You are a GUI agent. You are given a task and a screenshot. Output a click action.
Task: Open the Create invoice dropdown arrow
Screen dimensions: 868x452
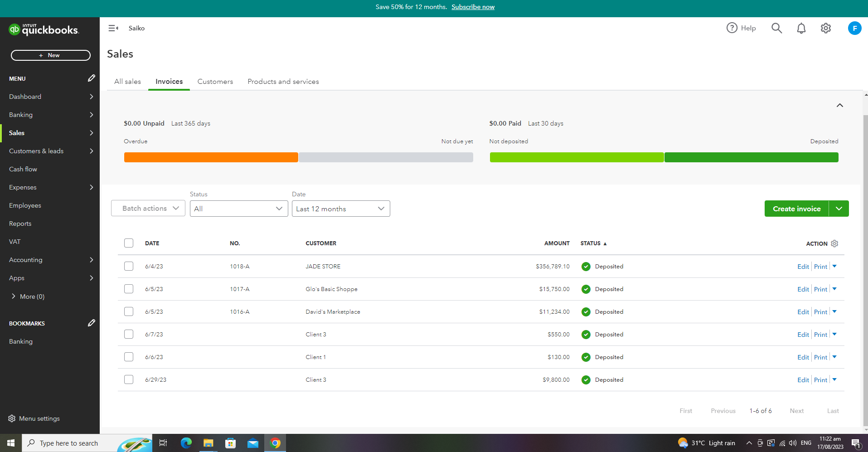click(x=839, y=209)
